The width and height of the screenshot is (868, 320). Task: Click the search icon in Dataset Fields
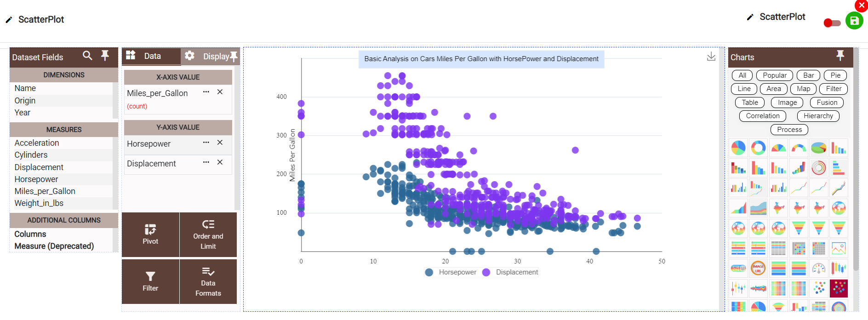coord(87,56)
